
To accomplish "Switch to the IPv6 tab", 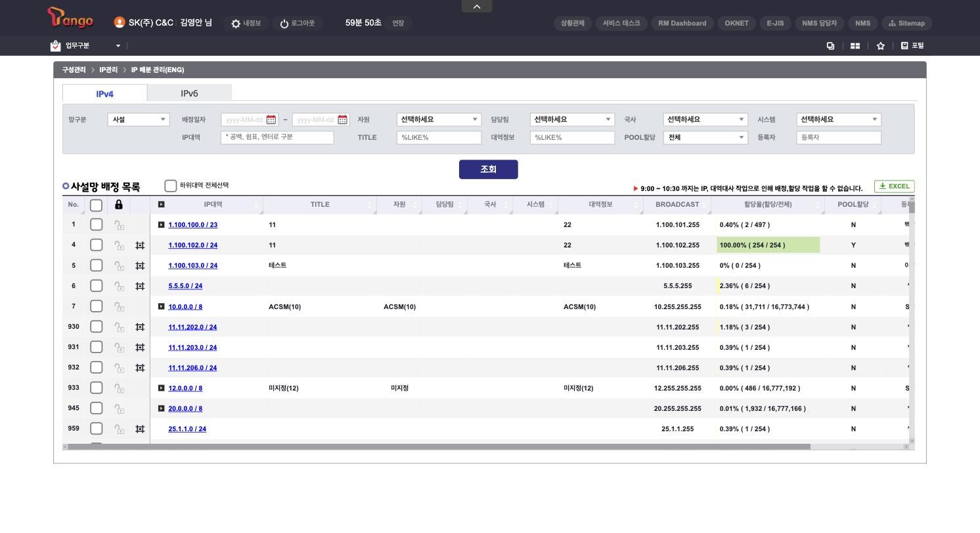I will point(189,93).
